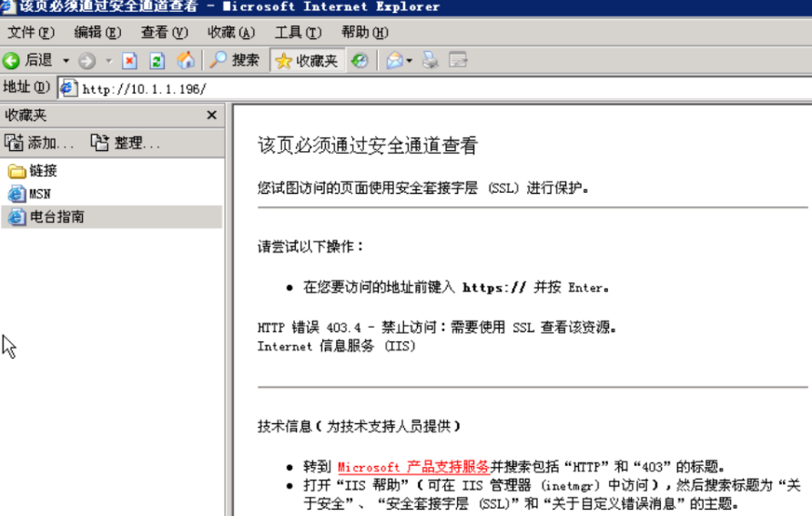This screenshot has height=516, width=812.
Task: Go to the Home page icon
Action: (x=186, y=61)
